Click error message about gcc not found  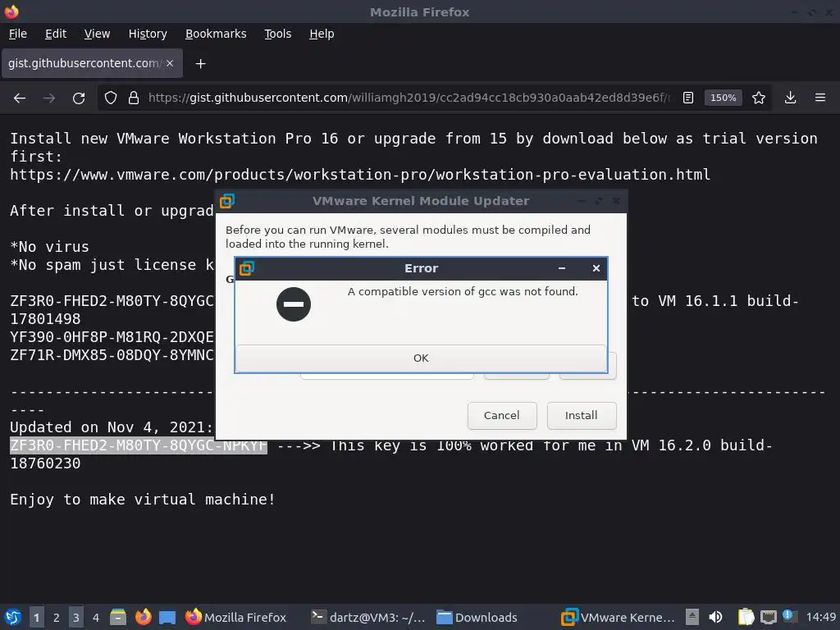pos(463,291)
